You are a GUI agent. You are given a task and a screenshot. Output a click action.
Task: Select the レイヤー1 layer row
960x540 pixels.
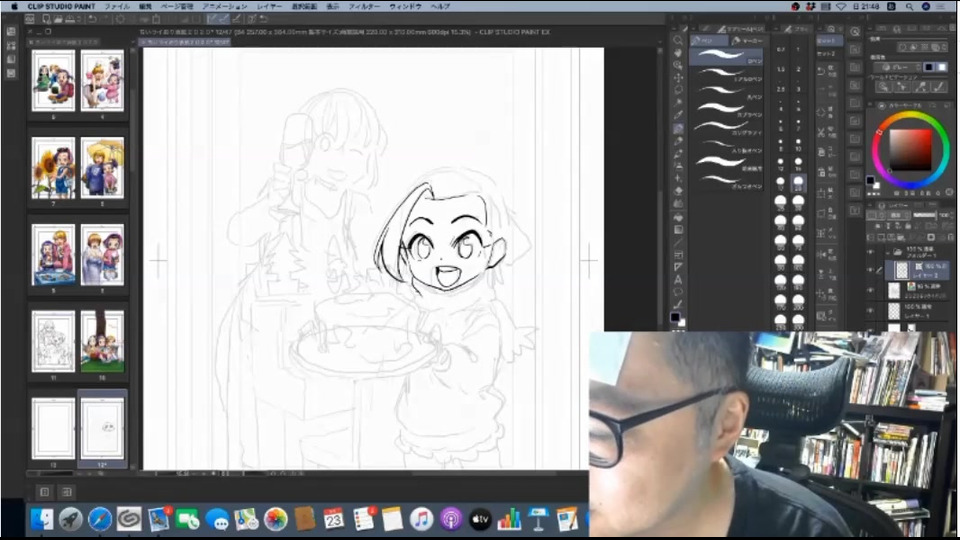pos(918,310)
